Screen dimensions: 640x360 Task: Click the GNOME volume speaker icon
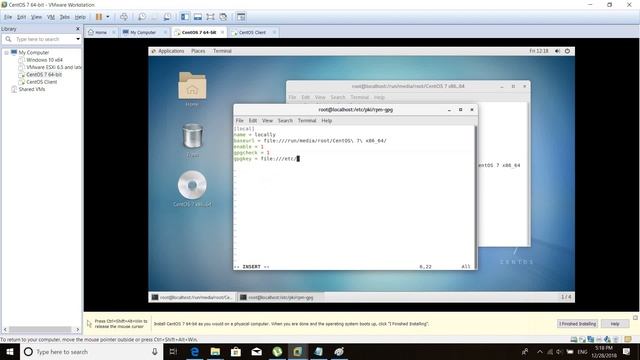coord(558,51)
